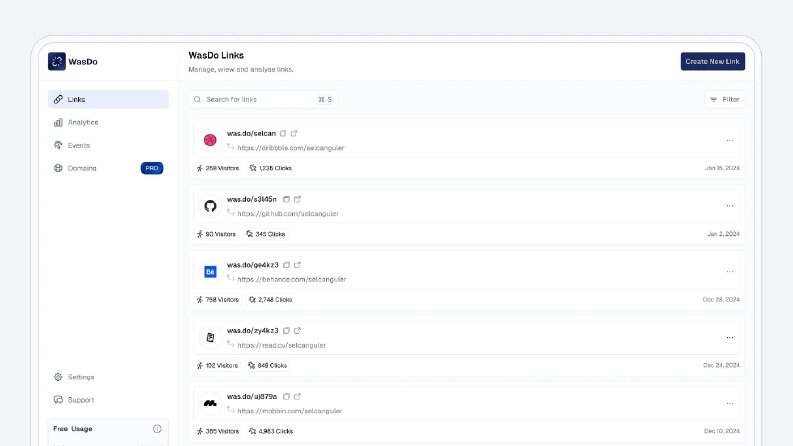
Task: Click the 2,748 Clicks stat
Action: pos(271,300)
